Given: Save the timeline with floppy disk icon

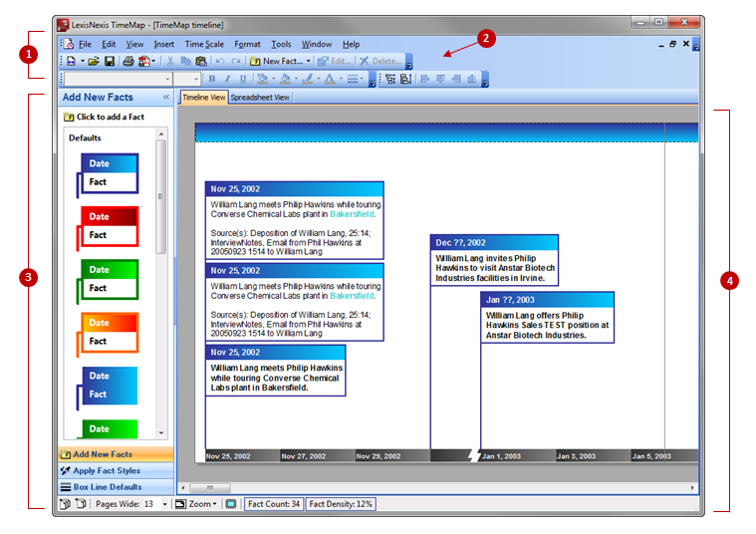Looking at the screenshot, I should click(110, 61).
